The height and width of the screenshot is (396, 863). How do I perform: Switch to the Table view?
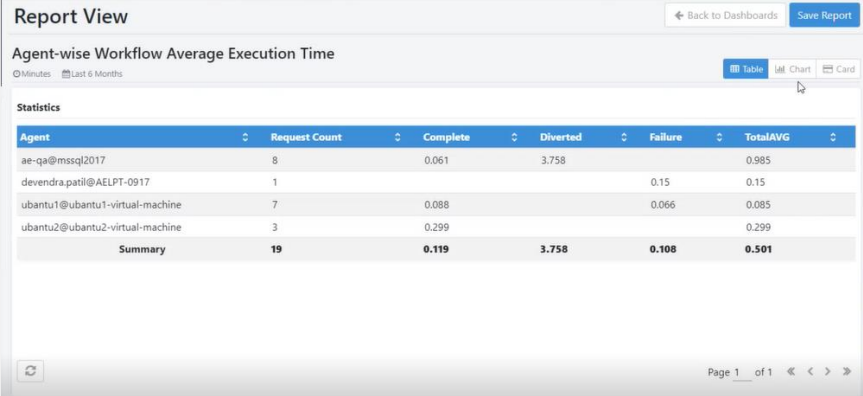[746, 69]
